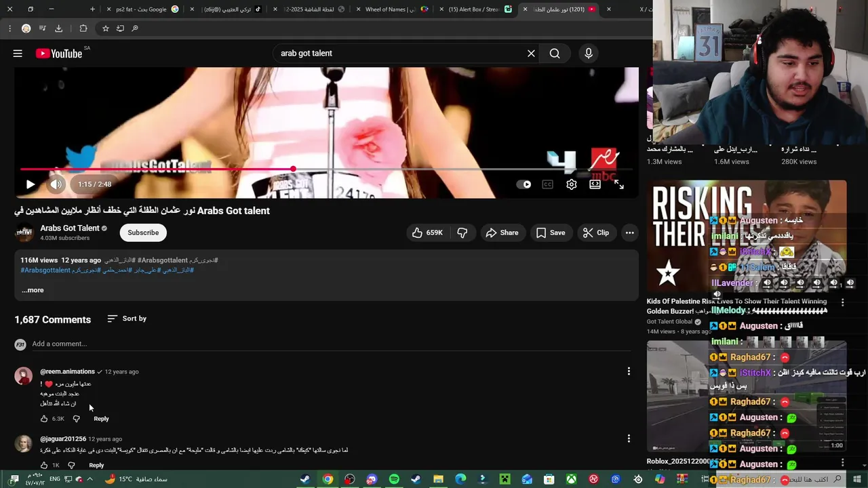The height and width of the screenshot is (488, 868).
Task: Bookmark this page with the star
Action: pos(106,28)
